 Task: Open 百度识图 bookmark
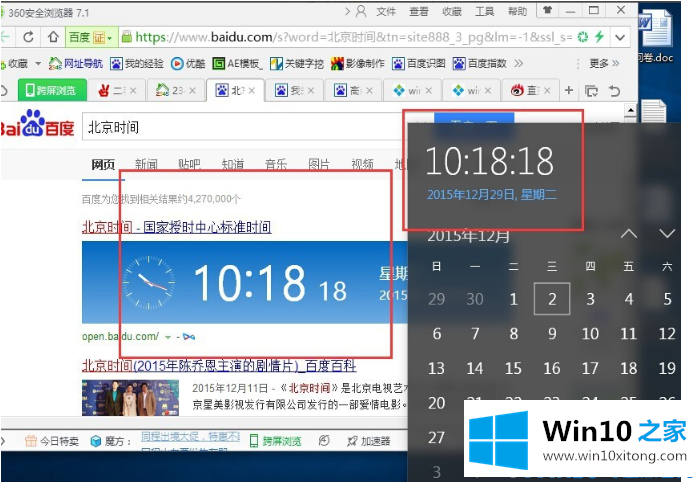419,64
